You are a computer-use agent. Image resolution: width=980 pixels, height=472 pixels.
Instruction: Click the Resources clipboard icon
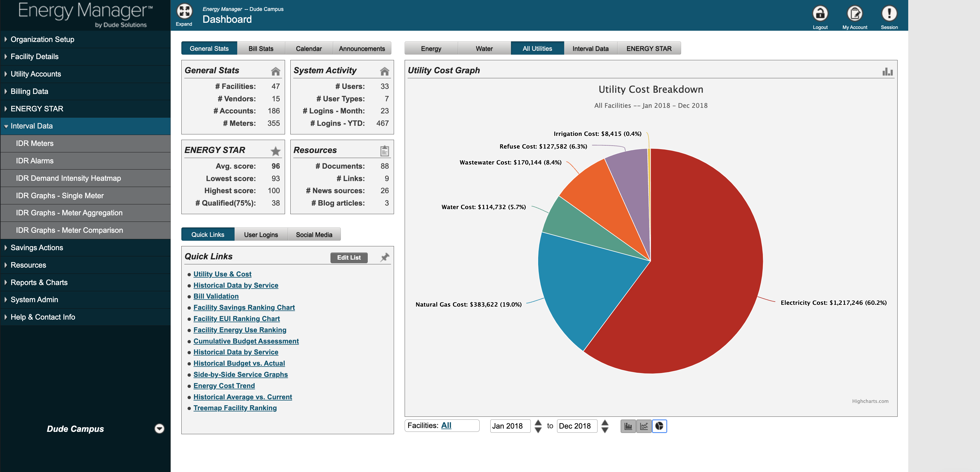click(384, 151)
